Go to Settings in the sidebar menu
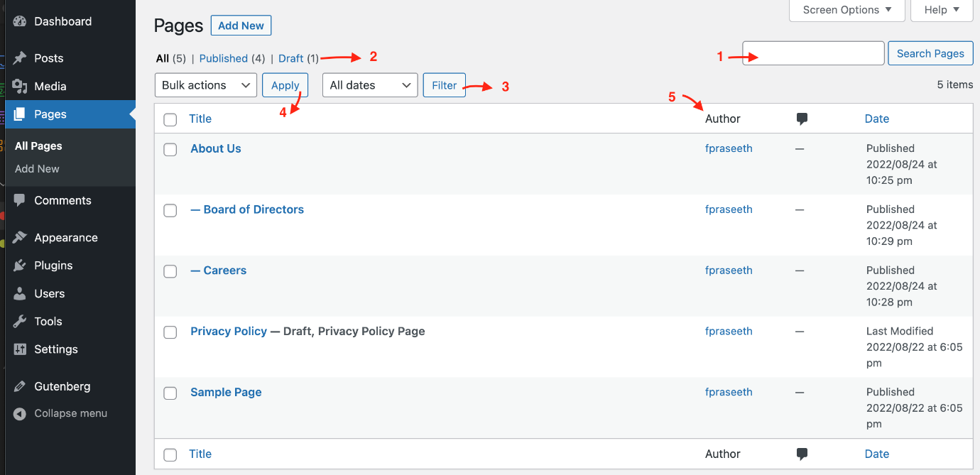 (55, 349)
